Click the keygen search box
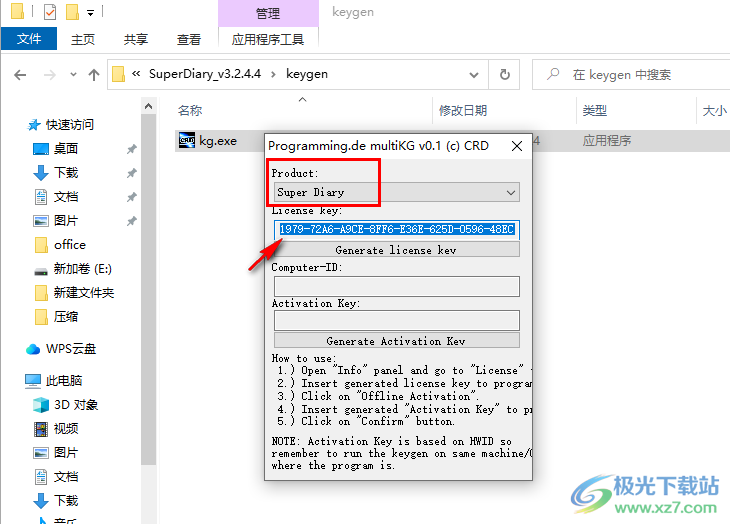 tap(631, 74)
